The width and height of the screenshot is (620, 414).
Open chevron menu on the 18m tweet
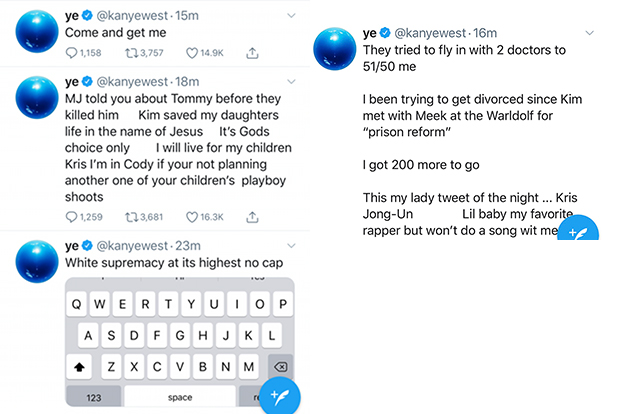point(290,82)
